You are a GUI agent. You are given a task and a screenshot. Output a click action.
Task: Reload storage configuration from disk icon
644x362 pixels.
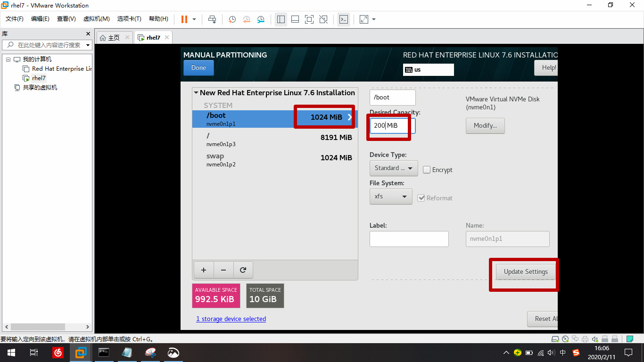pos(243,270)
